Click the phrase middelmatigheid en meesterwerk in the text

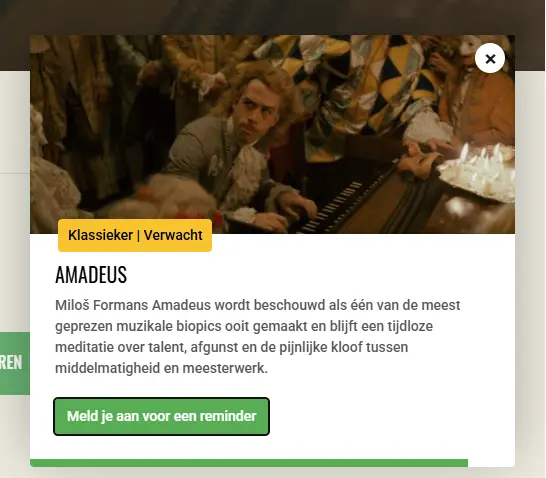[161, 368]
